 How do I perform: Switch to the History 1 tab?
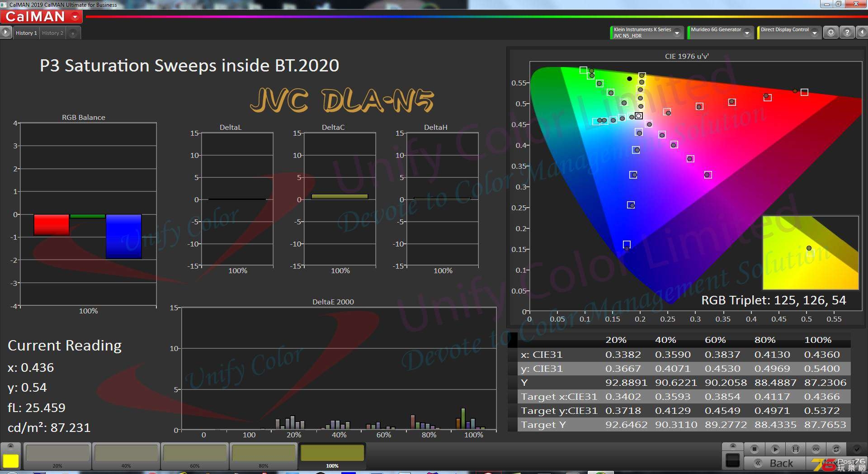coord(26,33)
